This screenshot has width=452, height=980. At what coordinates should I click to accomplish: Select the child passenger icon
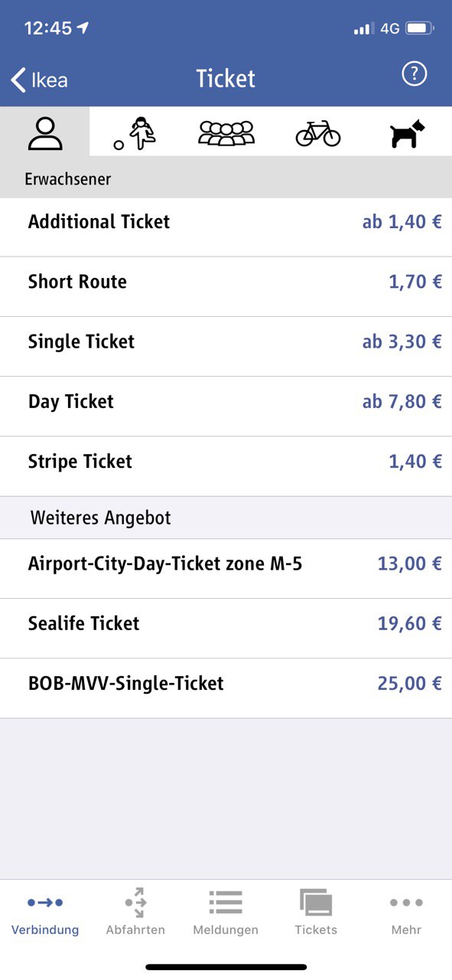135,133
